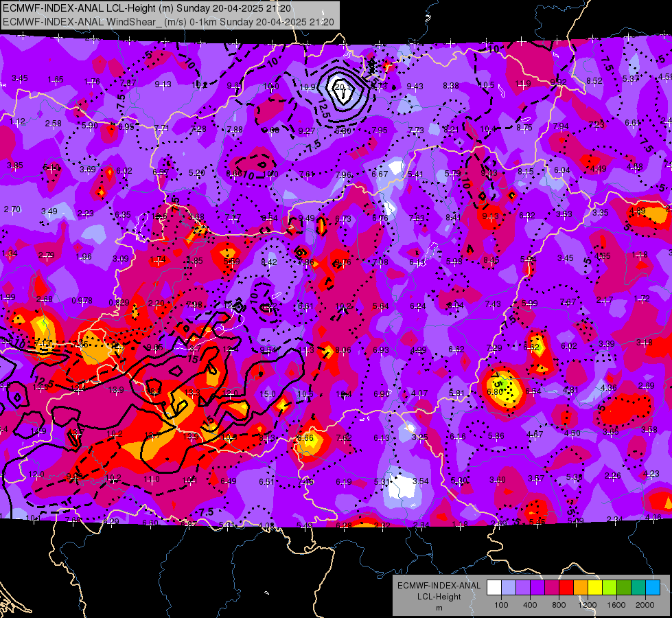Click the grid value "3.54"
Screen dimensions: 672x618
(420, 481)
